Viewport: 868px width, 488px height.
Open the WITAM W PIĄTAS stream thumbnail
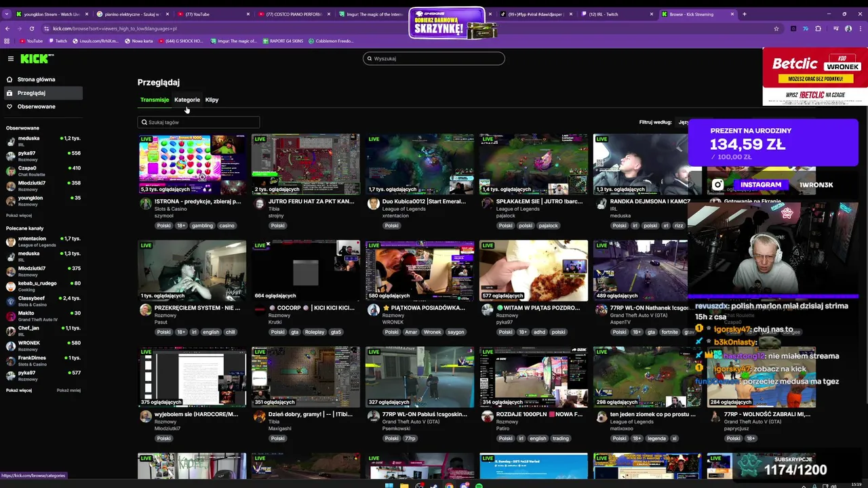pos(534,270)
